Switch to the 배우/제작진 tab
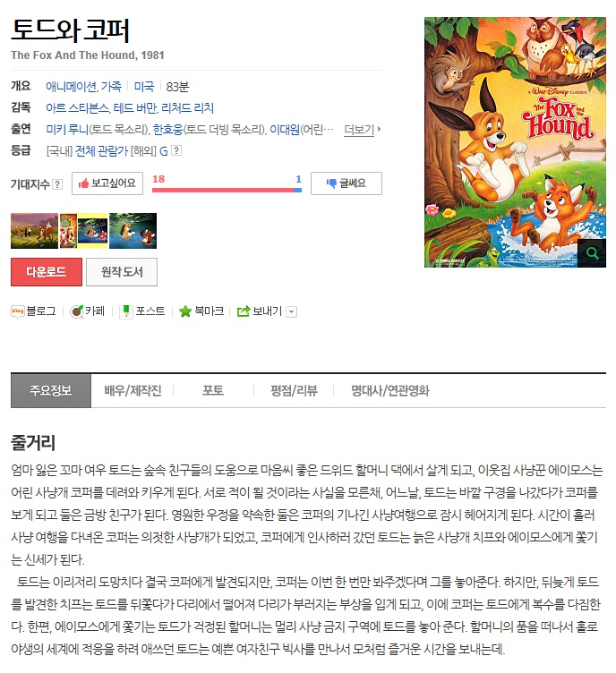The image size is (616, 673). (133, 390)
